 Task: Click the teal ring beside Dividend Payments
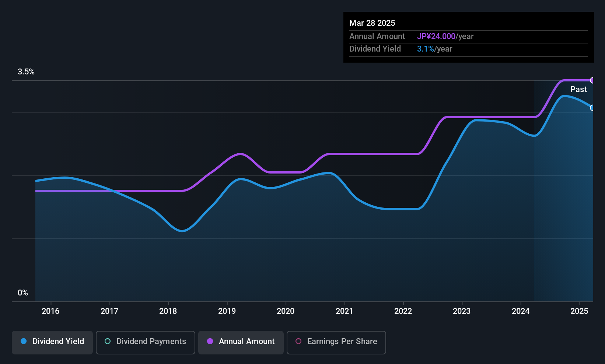(108, 342)
